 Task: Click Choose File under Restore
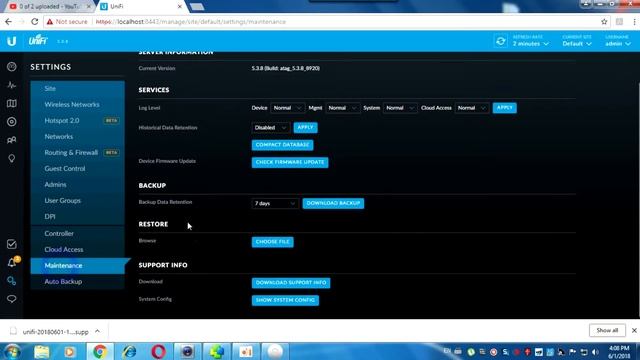point(272,242)
